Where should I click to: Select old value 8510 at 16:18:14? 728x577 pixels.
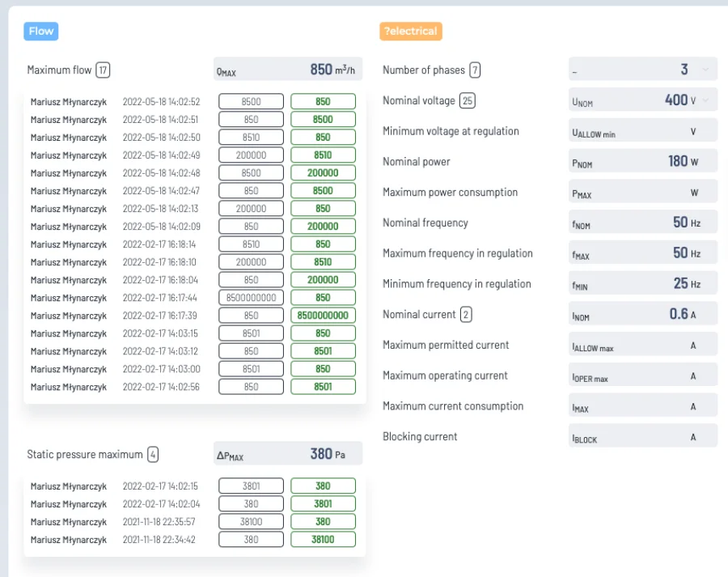click(x=252, y=244)
